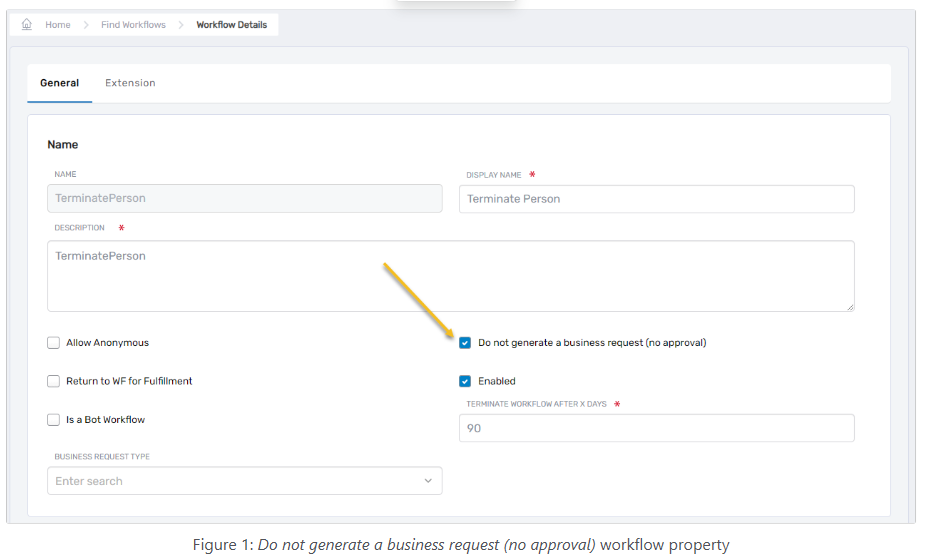Click the Enabled label text

tap(497, 381)
